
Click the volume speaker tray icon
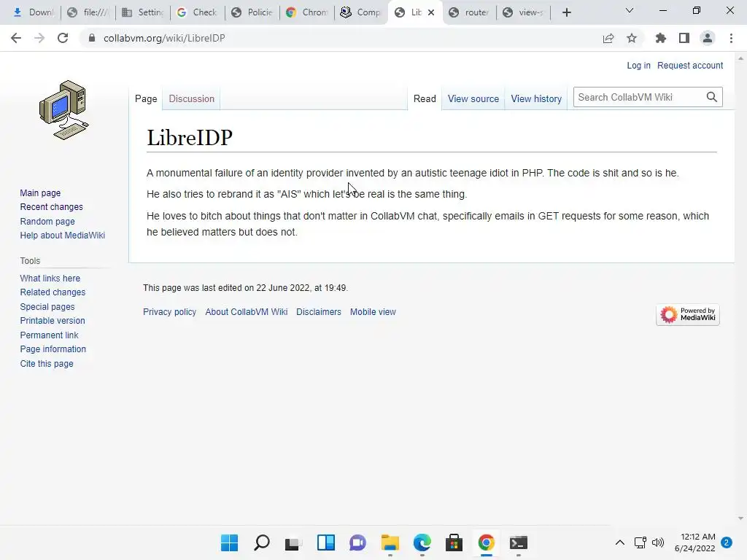[658, 542]
